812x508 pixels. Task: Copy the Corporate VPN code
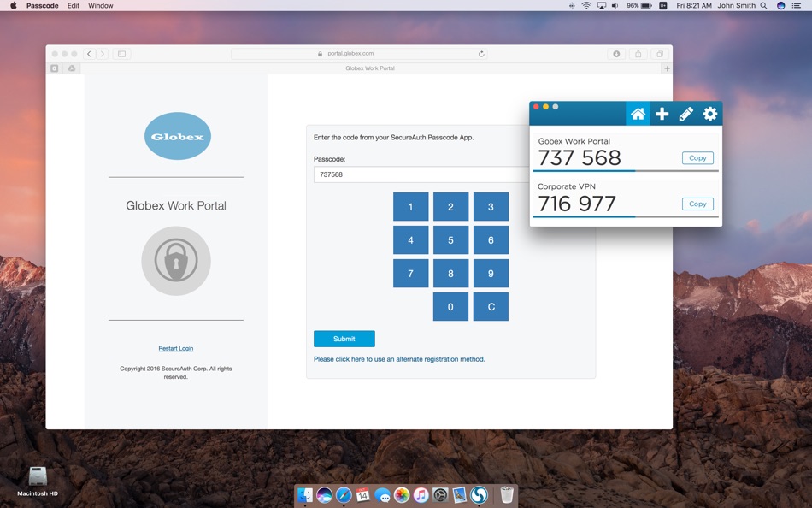[x=697, y=204]
